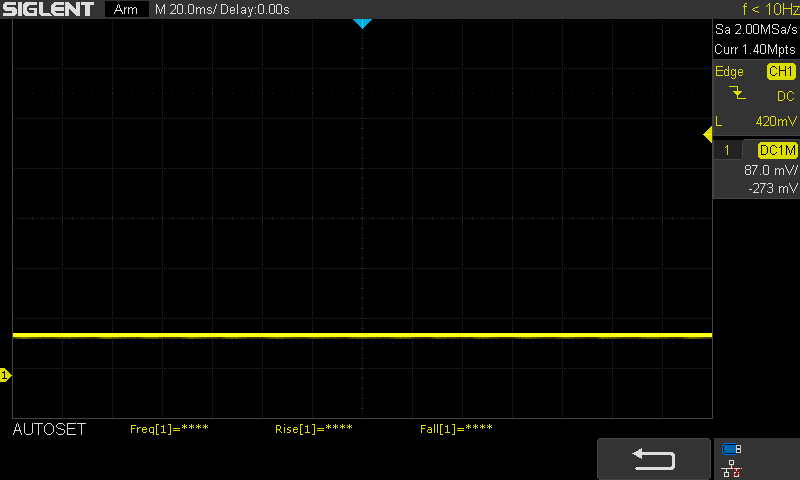Click the M 20.0ms timebase readout
The image size is (800, 480).
click(x=186, y=9)
